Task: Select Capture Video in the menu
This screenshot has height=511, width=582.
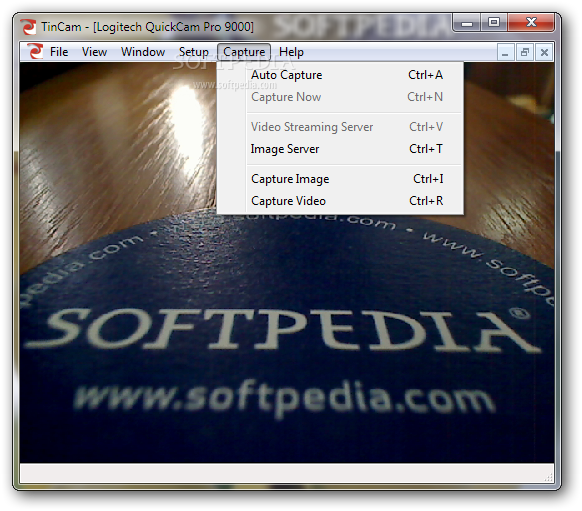Action: coord(340,201)
